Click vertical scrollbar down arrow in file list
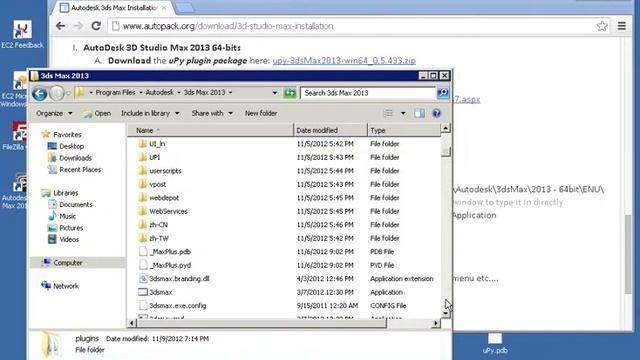 (446, 313)
